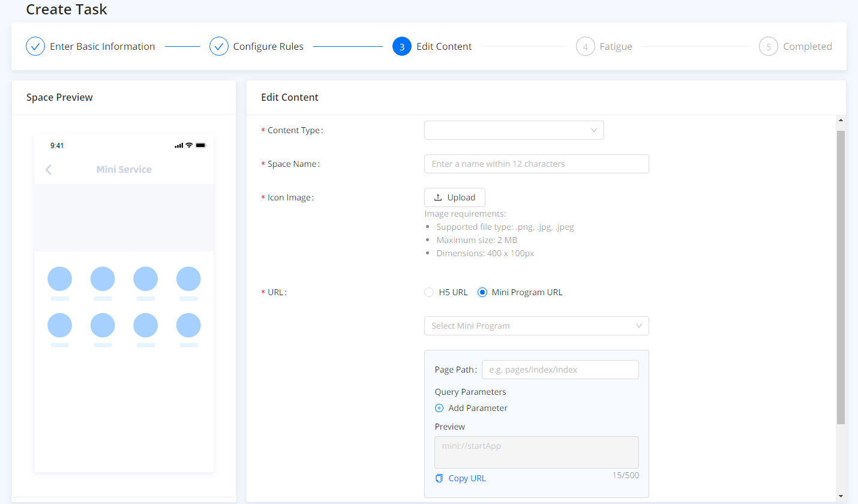The image size is (858, 504).
Task: Click the Add Parameter link
Action: (478, 408)
